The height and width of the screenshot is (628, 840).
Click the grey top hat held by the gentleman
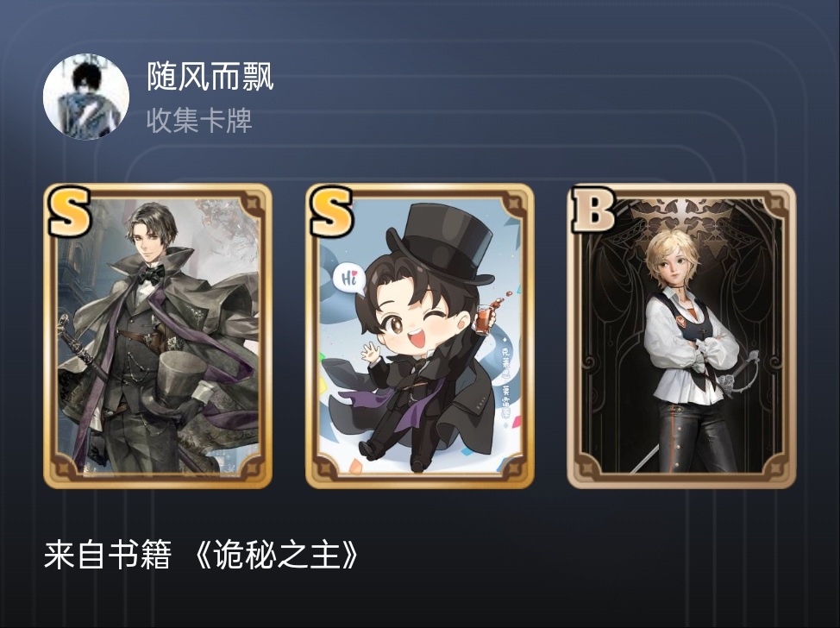tap(181, 382)
